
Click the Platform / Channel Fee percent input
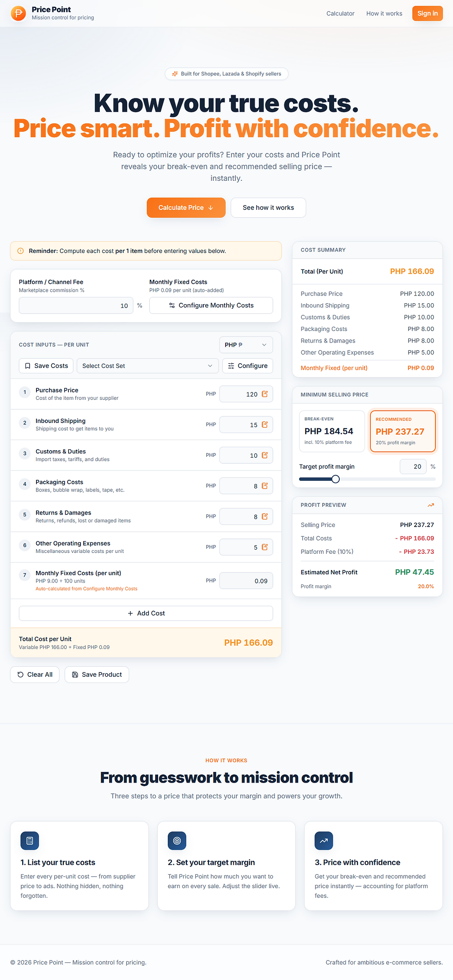[x=76, y=305]
